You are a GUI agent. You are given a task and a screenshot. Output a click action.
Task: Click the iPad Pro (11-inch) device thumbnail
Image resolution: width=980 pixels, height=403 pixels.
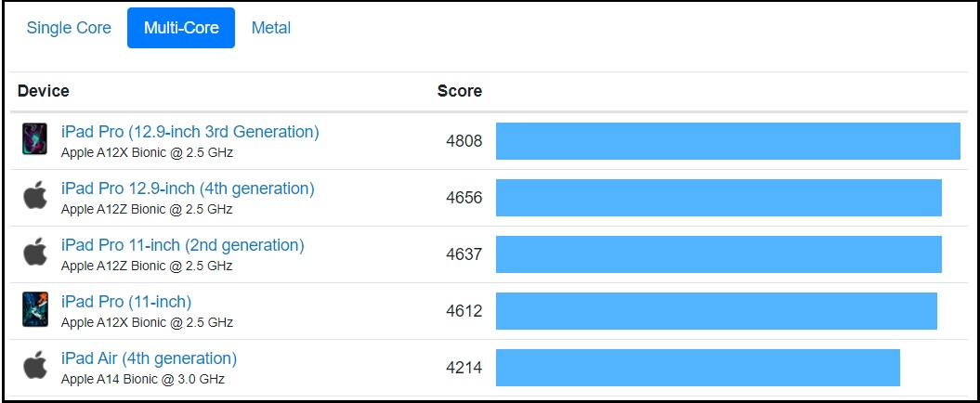(35, 308)
